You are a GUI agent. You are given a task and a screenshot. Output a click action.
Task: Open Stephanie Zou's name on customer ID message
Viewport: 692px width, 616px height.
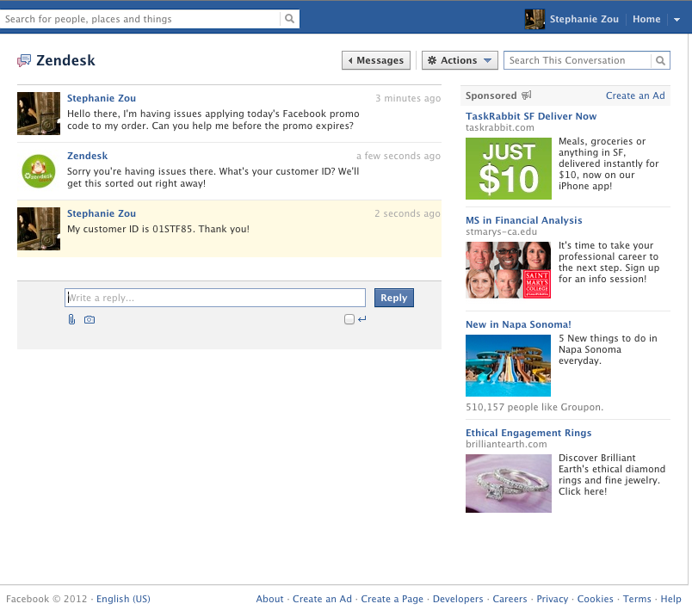pos(102,213)
